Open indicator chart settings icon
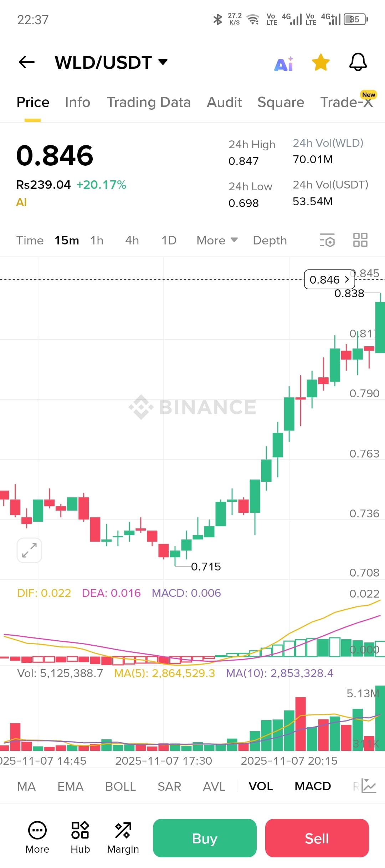Image resolution: width=385 pixels, height=868 pixels. (369, 786)
